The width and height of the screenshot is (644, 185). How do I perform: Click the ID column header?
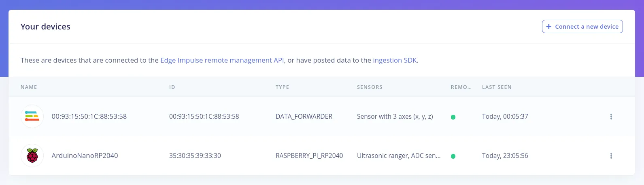point(172,87)
